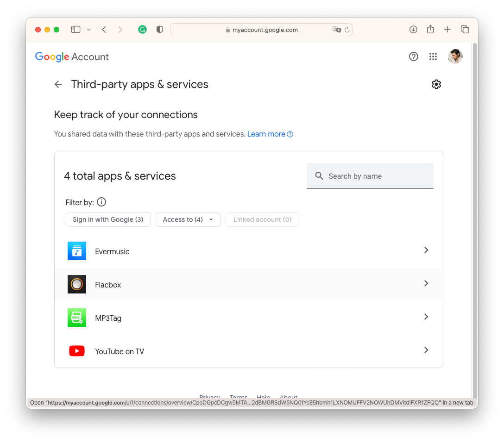The image size is (504, 443).
Task: Open the Privacy link at page bottom
Action: click(x=210, y=397)
